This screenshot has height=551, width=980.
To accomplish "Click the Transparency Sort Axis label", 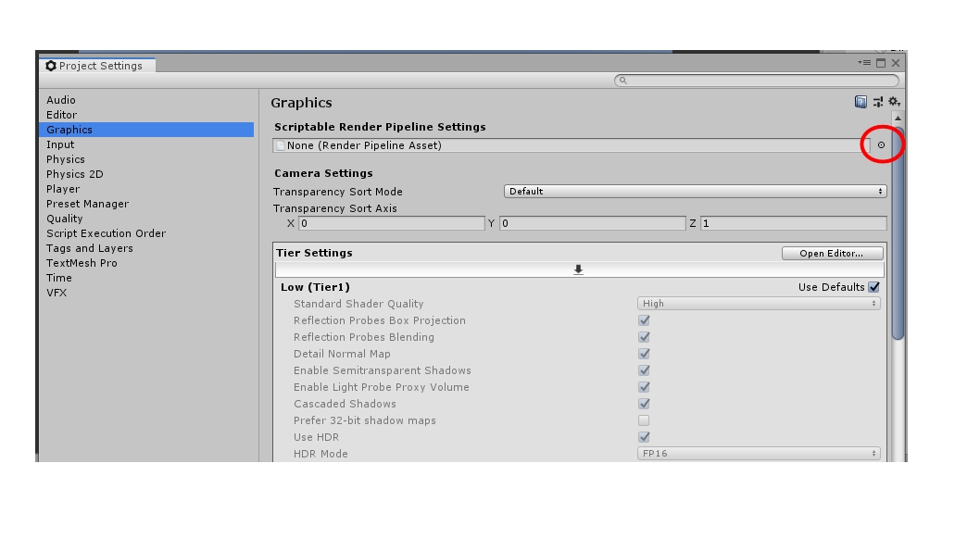I will (x=335, y=208).
